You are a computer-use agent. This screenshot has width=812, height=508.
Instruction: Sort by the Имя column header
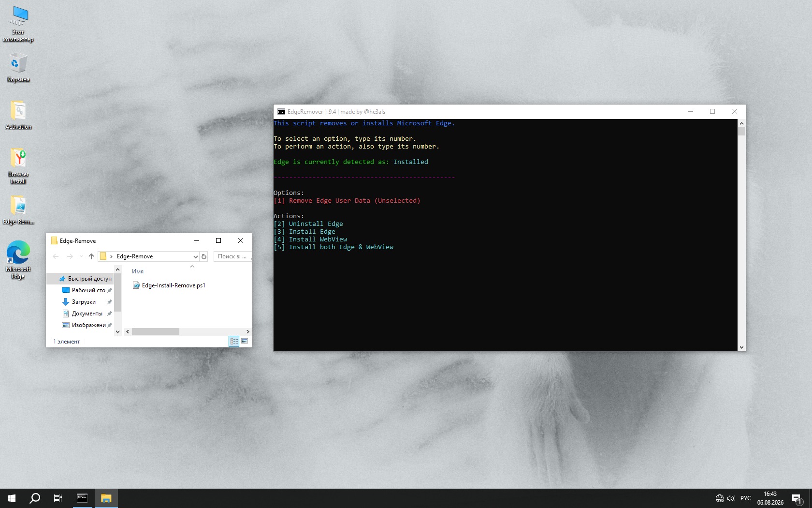(x=138, y=271)
